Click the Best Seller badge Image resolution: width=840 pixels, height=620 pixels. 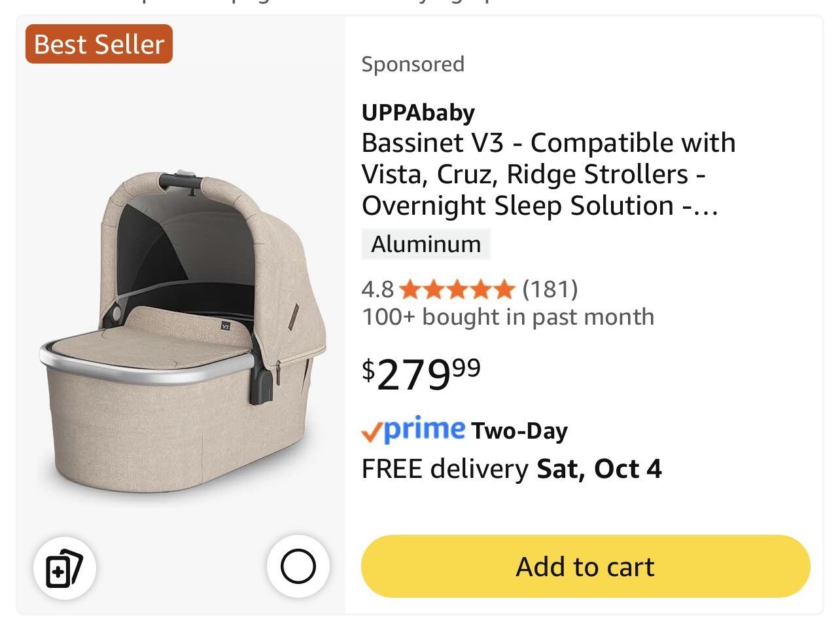point(98,44)
